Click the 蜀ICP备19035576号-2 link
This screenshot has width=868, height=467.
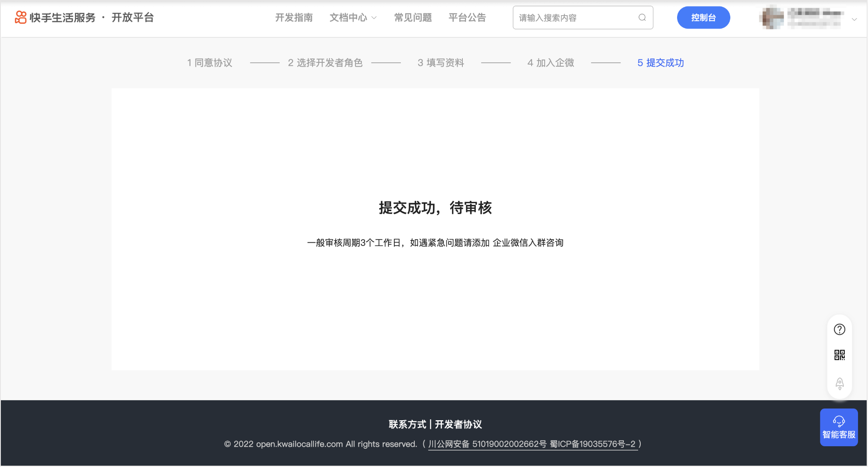(593, 444)
